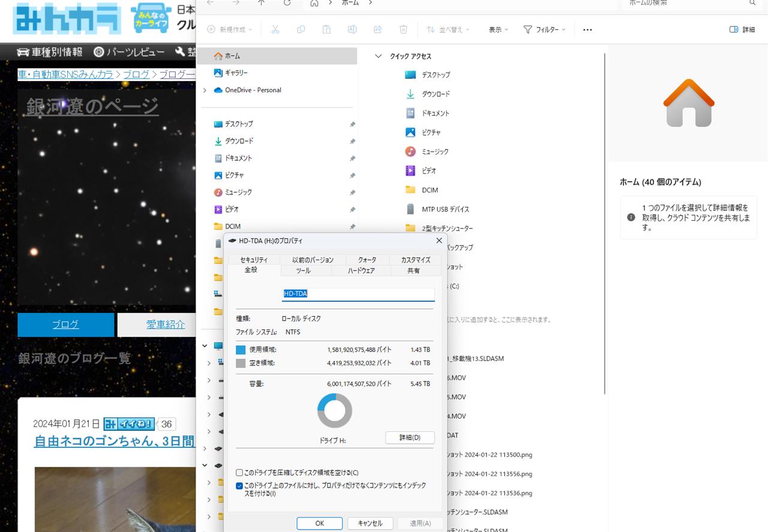Open the 新規作成 dropdown
Image resolution: width=768 pixels, height=532 pixels.
click(230, 29)
